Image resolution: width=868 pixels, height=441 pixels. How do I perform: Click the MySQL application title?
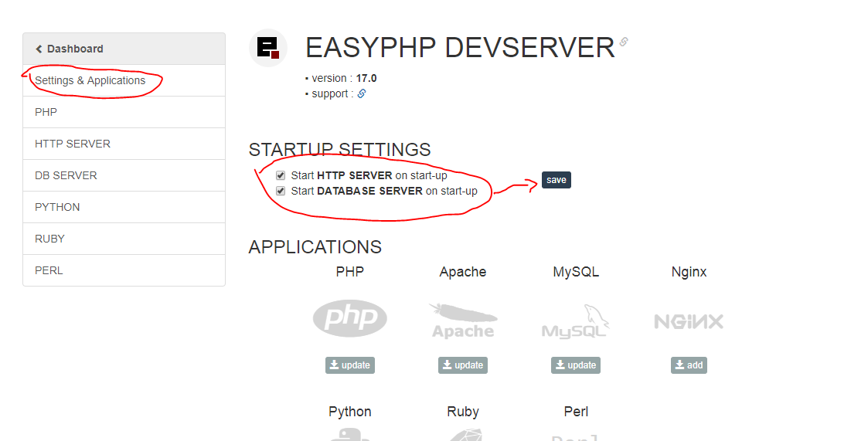[x=576, y=272]
